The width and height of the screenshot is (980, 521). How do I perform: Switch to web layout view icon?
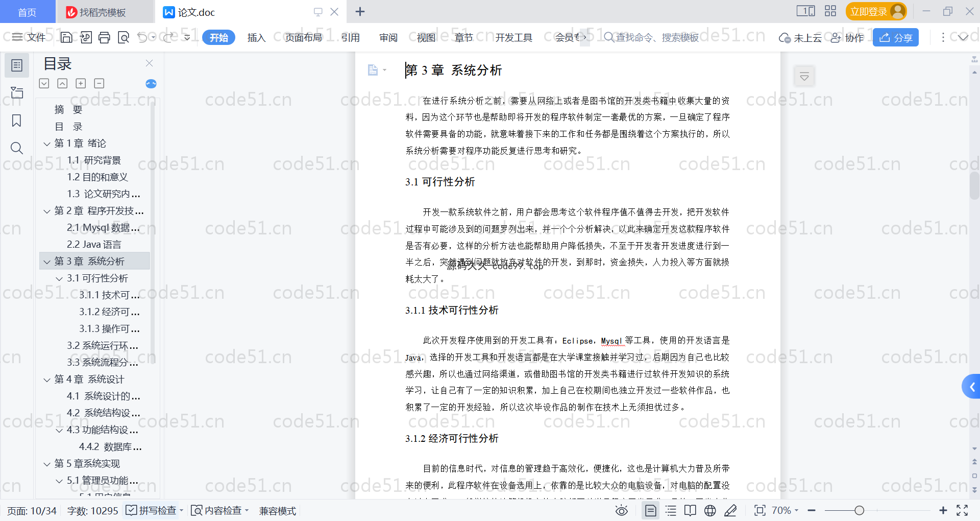coord(710,510)
